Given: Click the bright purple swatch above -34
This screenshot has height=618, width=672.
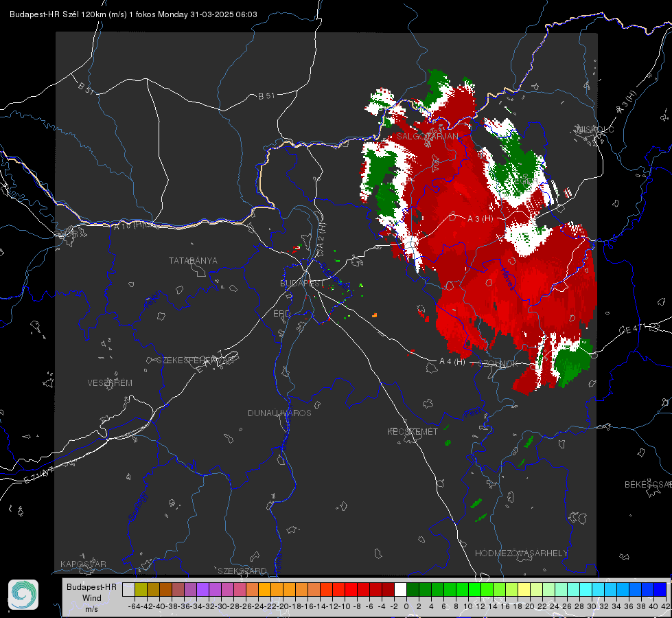Looking at the screenshot, I should coord(202,590).
